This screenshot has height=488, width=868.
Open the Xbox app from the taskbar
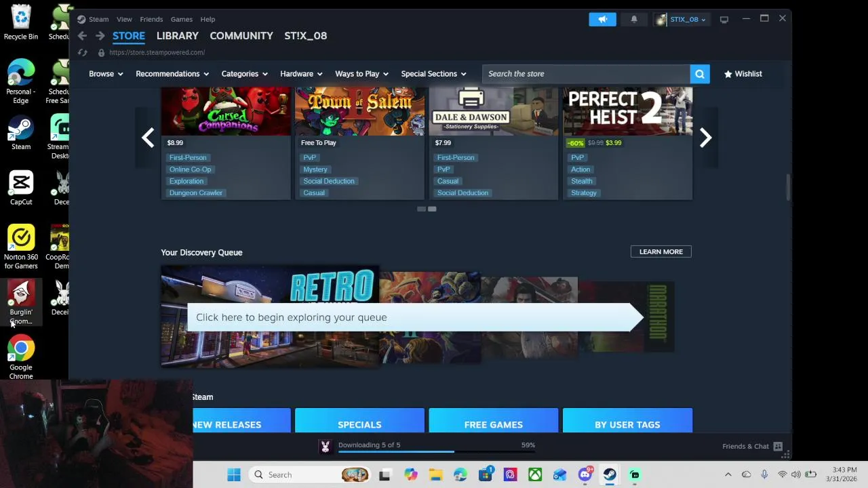(535, 474)
